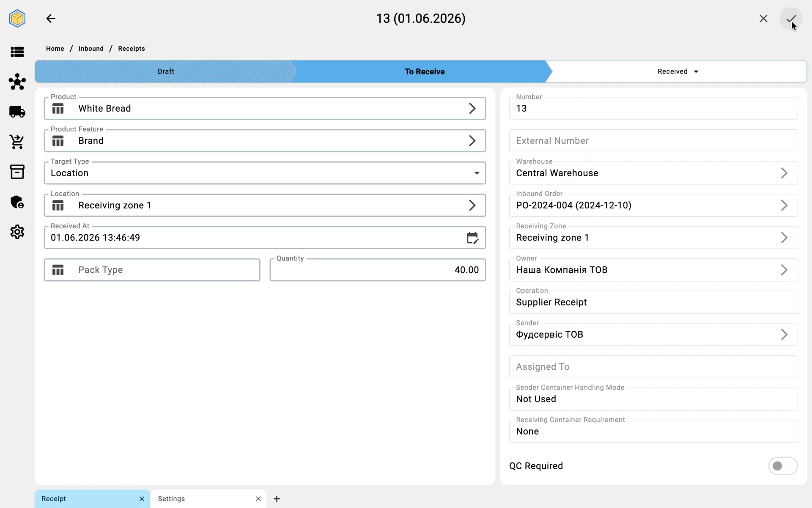The image size is (812, 508).
Task: Open Central Warehouse chevron
Action: tap(784, 173)
